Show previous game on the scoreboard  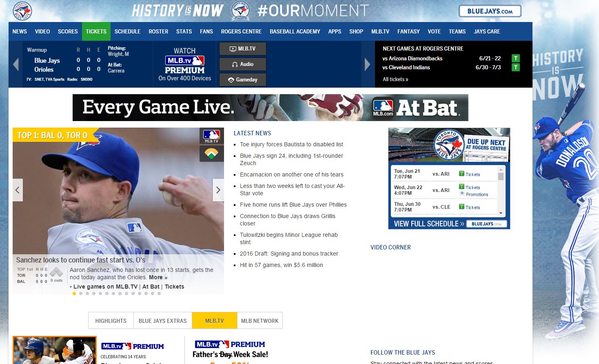(x=16, y=64)
